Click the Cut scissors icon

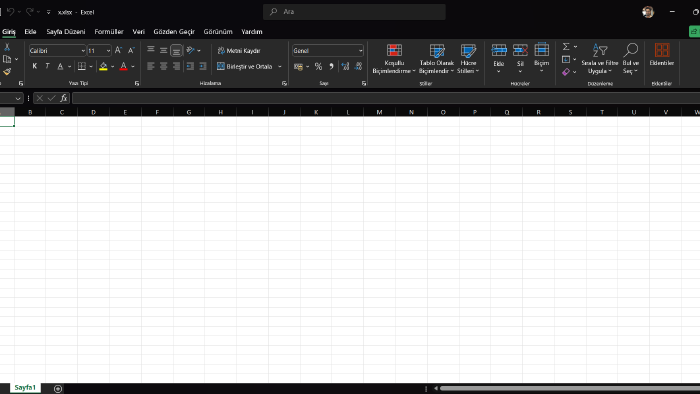(x=7, y=47)
